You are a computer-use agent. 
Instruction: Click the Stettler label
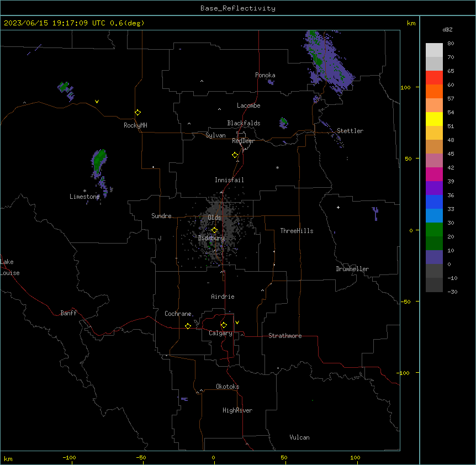[350, 131]
